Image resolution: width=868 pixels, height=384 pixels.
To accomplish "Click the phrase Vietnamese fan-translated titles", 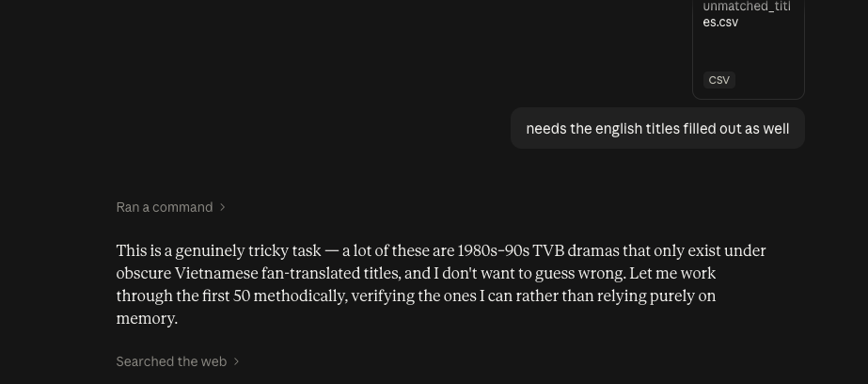I will (288, 274).
